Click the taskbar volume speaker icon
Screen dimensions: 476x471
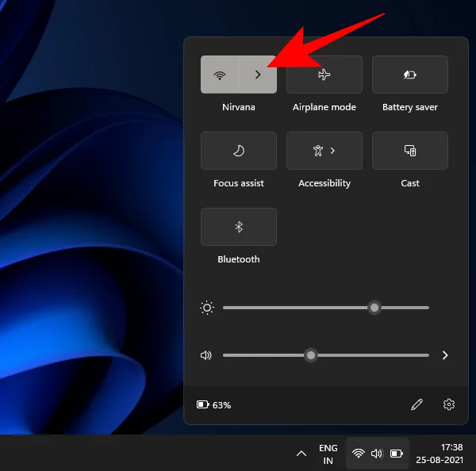[377, 454]
